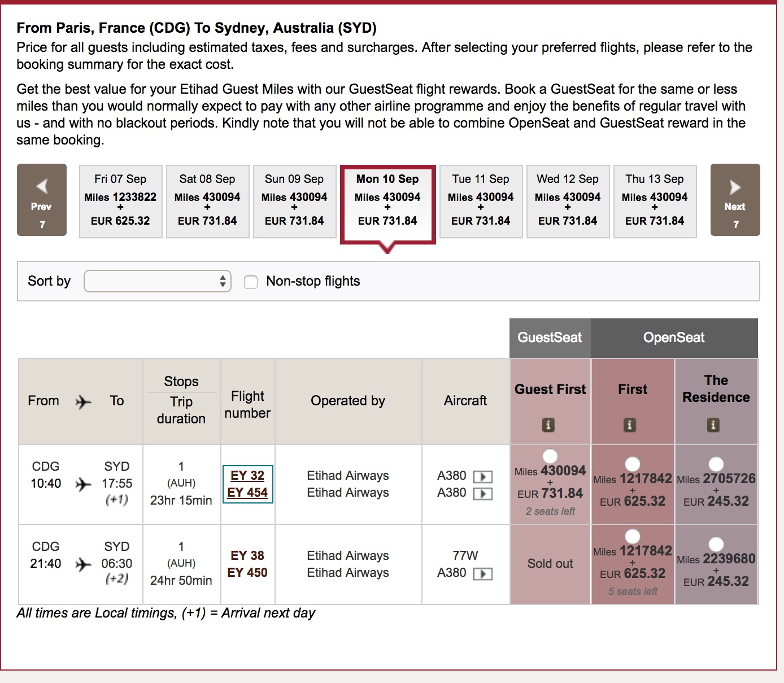Image resolution: width=784 pixels, height=683 pixels.
Task: Click the '5 seats left' text
Action: (633, 592)
